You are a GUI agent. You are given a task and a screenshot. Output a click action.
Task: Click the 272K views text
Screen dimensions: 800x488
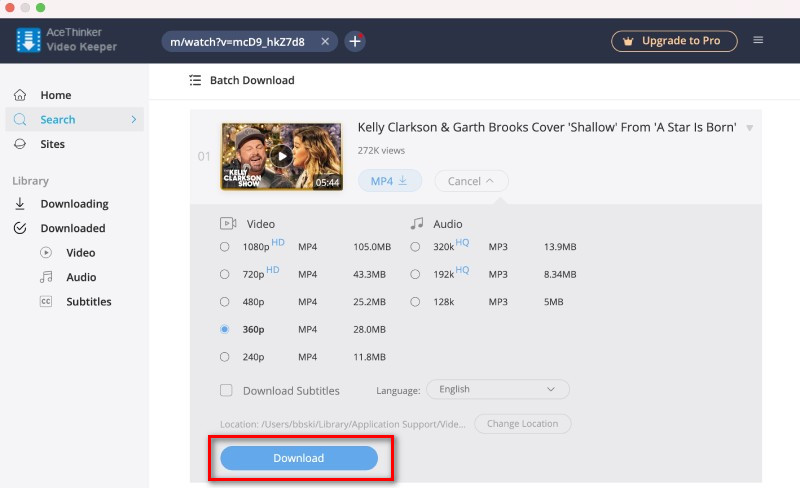coord(381,151)
